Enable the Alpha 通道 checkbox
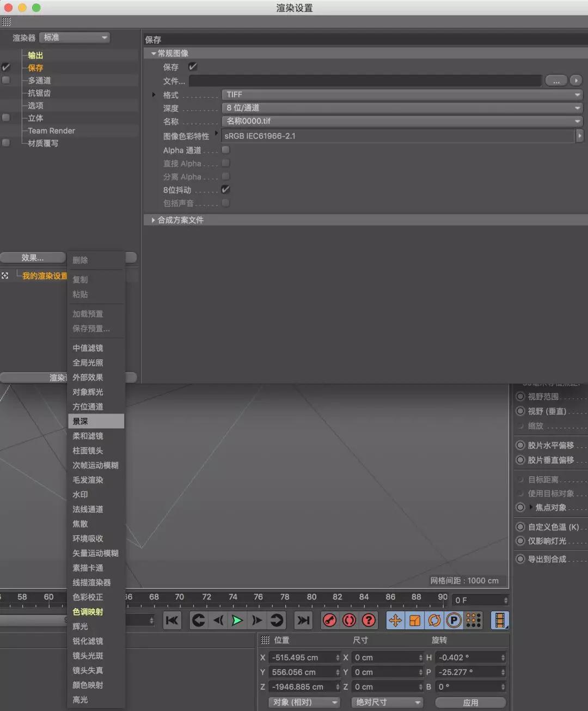Viewport: 588px width, 711px height. pos(225,150)
